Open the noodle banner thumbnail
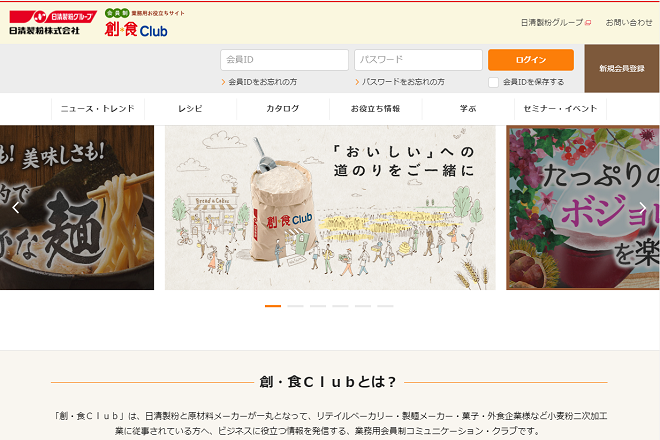The image size is (660, 440). (x=77, y=208)
